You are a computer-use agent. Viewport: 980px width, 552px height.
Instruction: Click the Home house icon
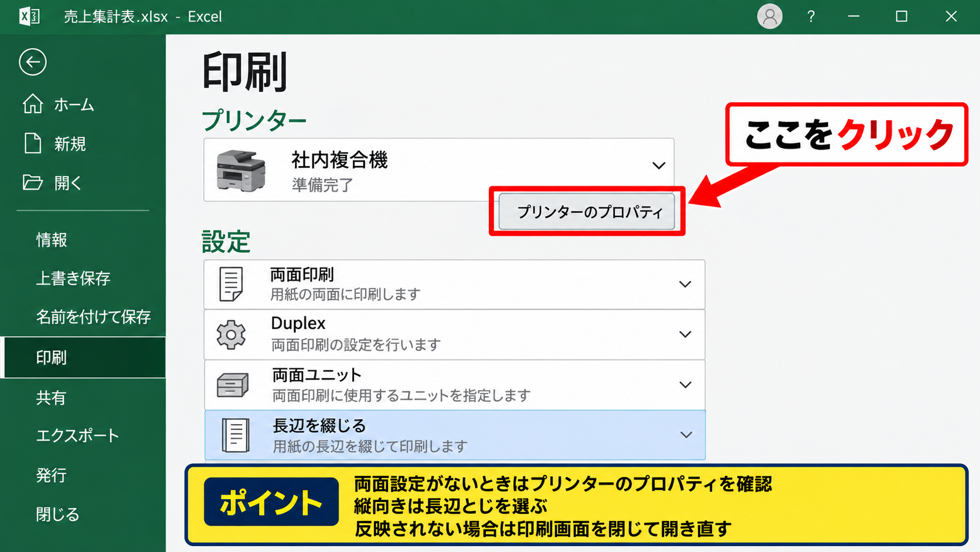click(x=33, y=104)
